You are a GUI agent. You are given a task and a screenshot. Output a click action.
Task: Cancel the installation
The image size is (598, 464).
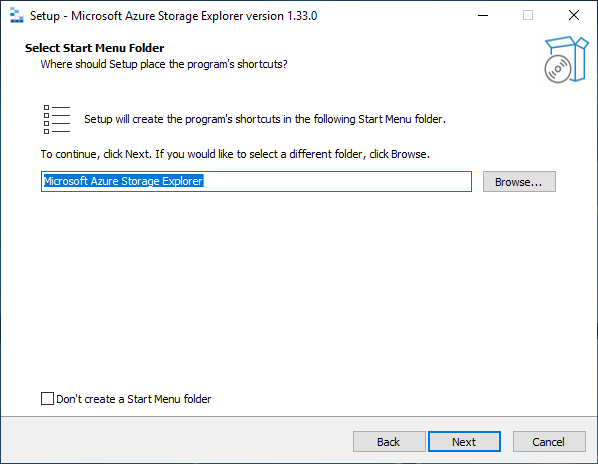(x=549, y=442)
